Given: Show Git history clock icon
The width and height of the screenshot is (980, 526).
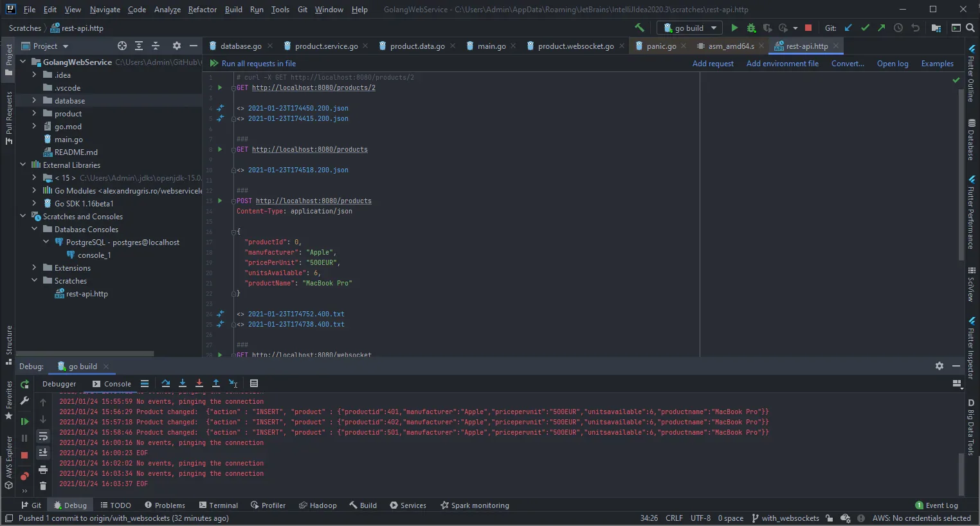Looking at the screenshot, I should pyautogui.click(x=898, y=28).
